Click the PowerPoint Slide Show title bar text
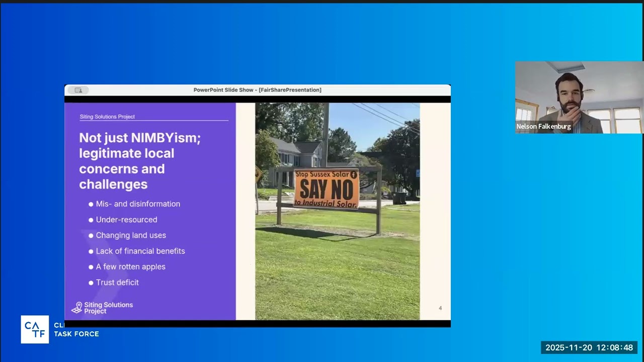The height and width of the screenshot is (362, 644). click(257, 90)
